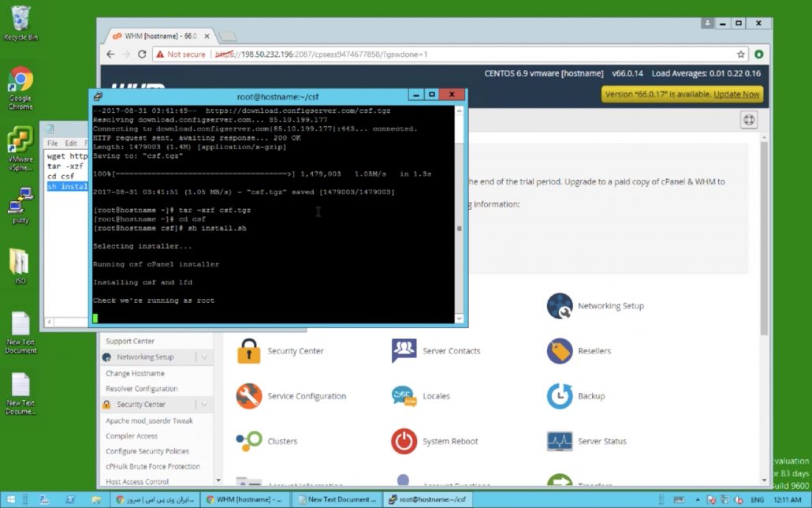The image size is (812, 508).
Task: Click the Update Now link
Action: pyautogui.click(x=736, y=95)
